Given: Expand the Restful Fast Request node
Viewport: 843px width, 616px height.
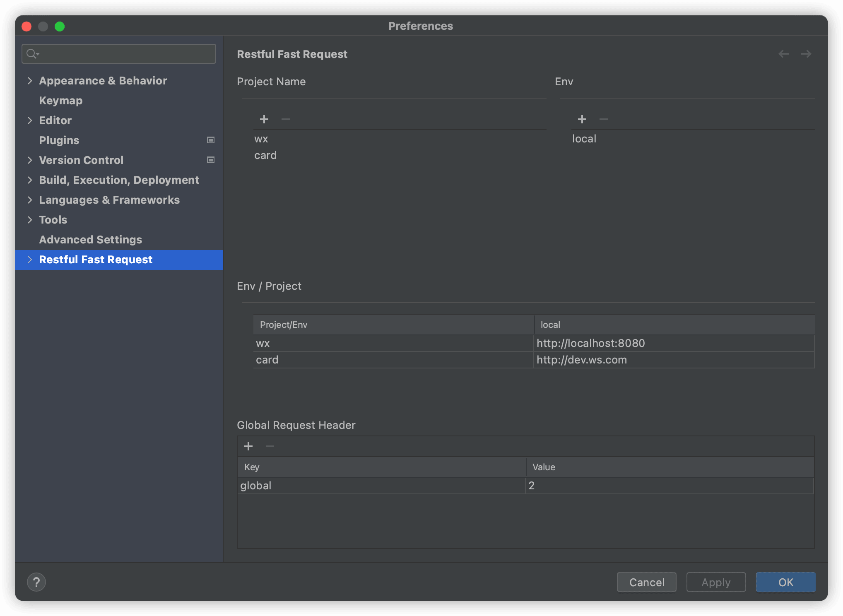Looking at the screenshot, I should (x=30, y=260).
